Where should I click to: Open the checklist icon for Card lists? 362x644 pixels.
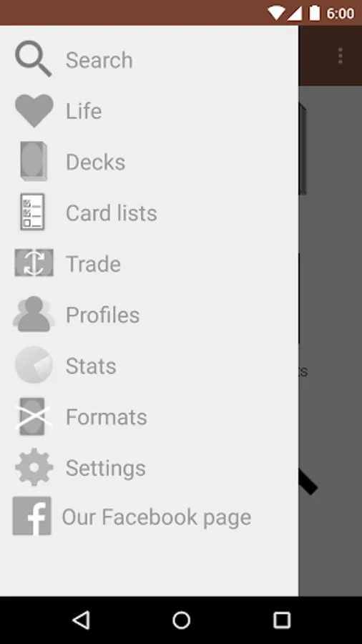click(33, 212)
